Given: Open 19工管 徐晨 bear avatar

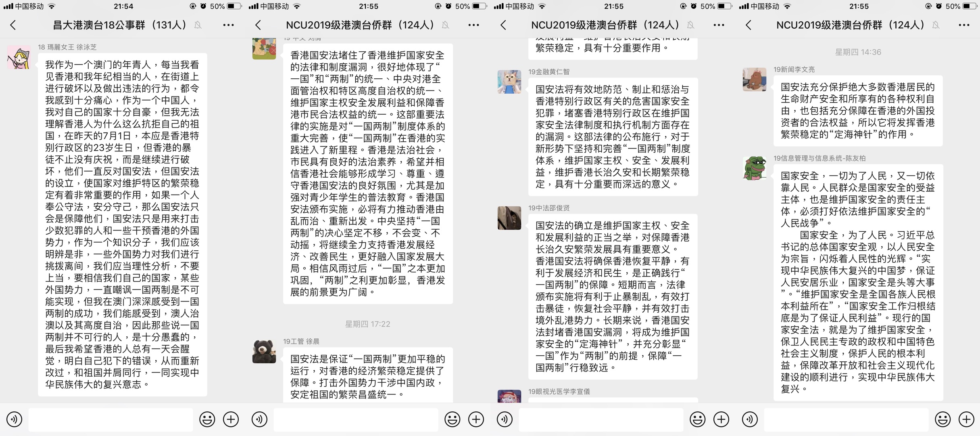Looking at the screenshot, I should tap(264, 351).
